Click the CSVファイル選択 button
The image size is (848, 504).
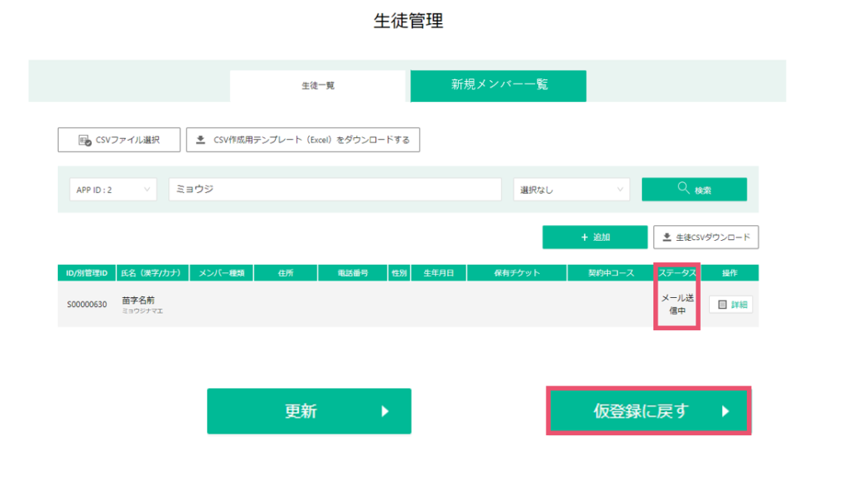(x=119, y=140)
